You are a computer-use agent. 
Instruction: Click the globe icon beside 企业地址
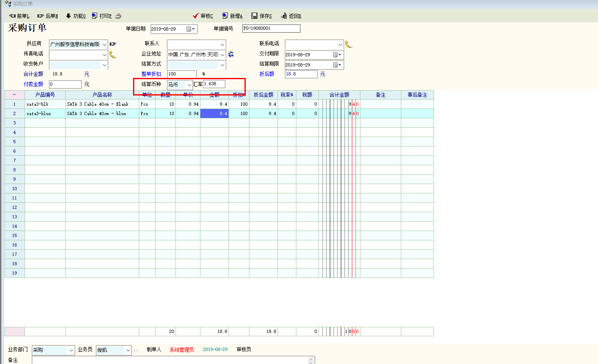(x=231, y=54)
